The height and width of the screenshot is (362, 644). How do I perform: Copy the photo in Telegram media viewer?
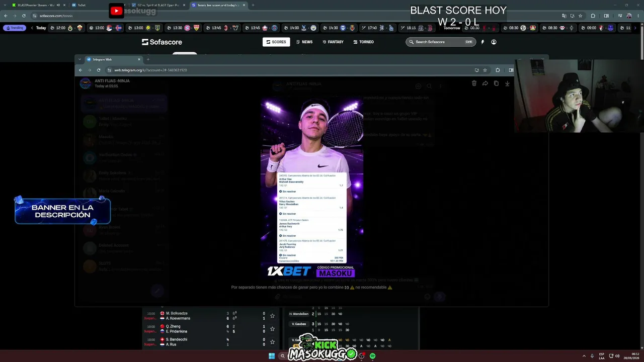click(x=496, y=83)
